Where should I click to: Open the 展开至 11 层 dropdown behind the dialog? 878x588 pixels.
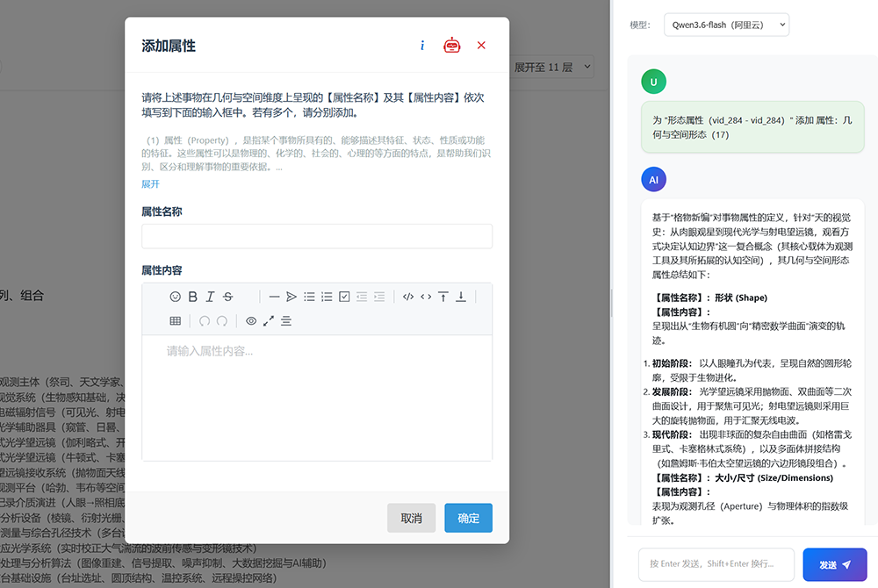(551, 67)
